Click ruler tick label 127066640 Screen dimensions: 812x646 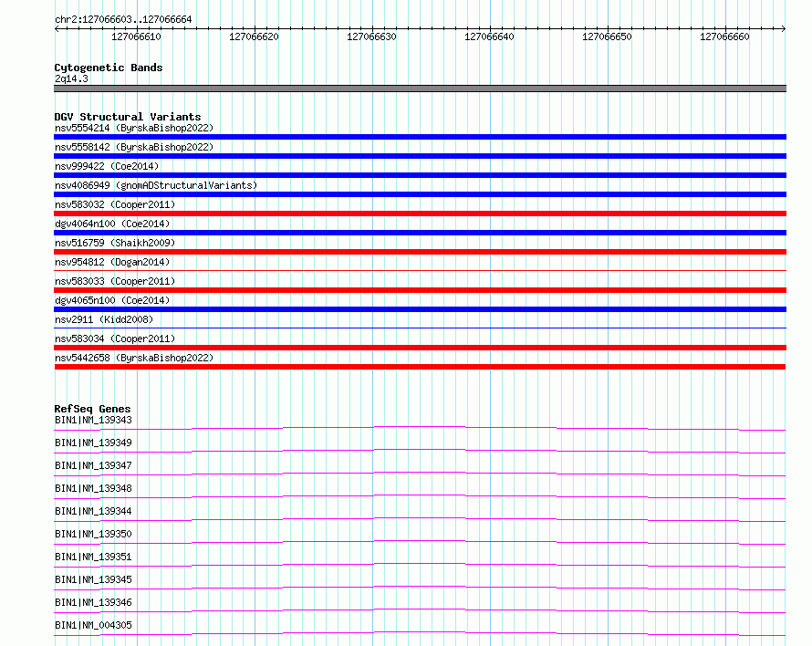(x=489, y=36)
